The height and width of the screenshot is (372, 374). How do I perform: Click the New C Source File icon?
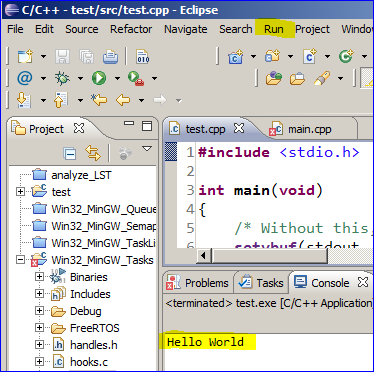(x=309, y=56)
